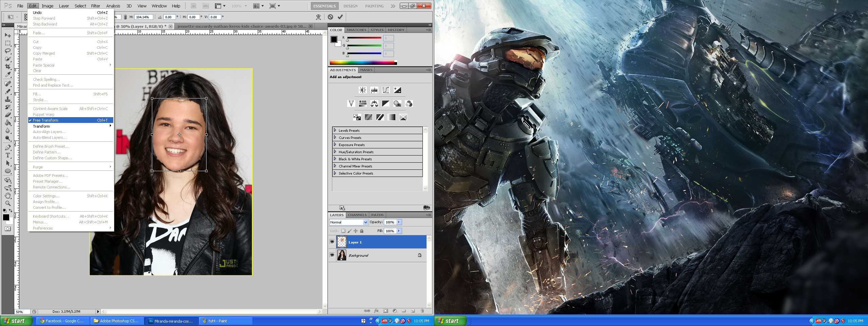Select the Pen tool
The height and width of the screenshot is (326, 868).
(x=8, y=147)
